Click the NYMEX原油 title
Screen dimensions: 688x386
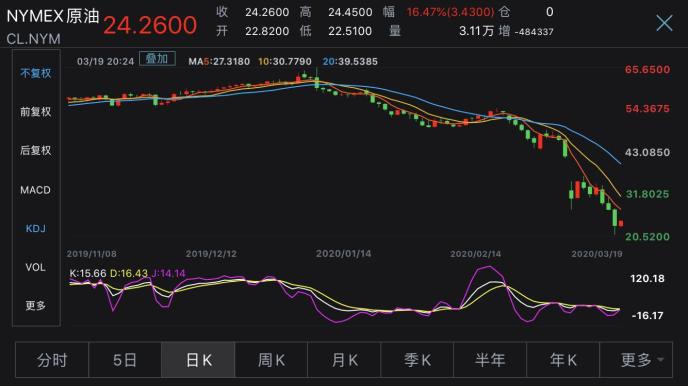pos(53,16)
